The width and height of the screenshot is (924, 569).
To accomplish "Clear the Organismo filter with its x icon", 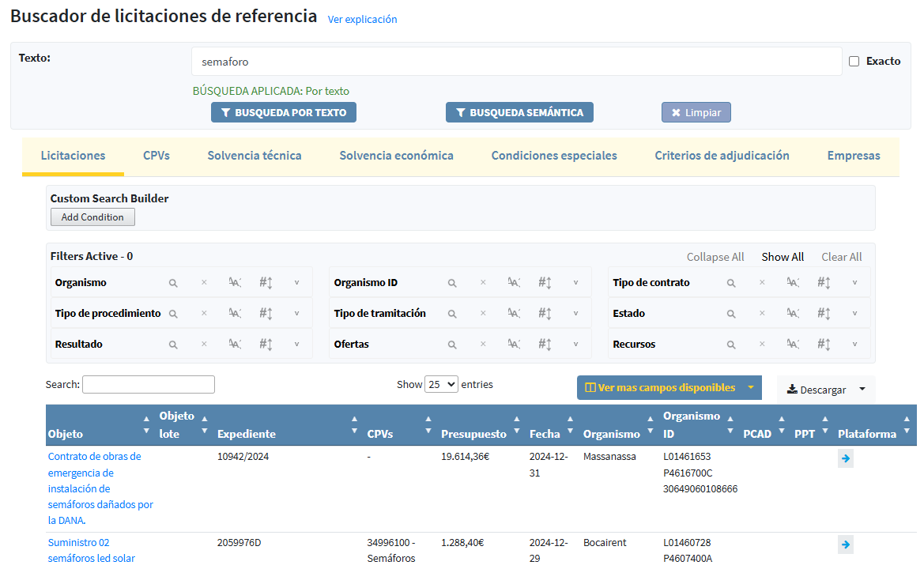I will (x=204, y=283).
